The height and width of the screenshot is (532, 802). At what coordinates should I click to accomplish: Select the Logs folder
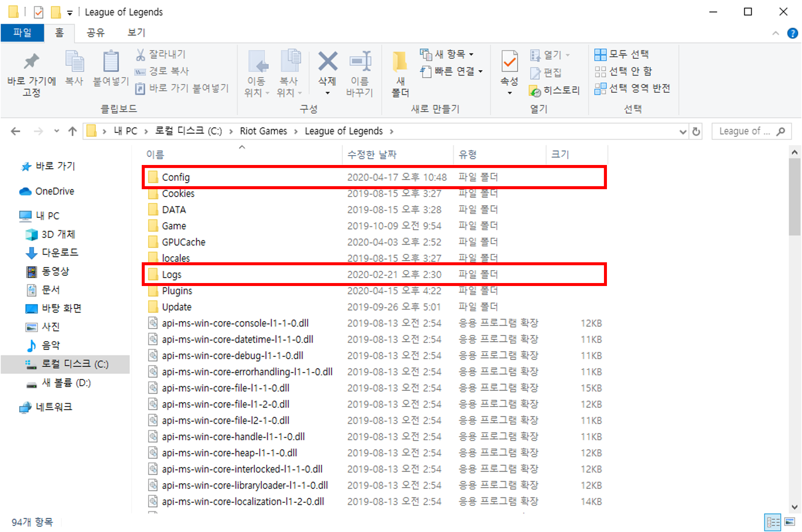[x=374, y=275]
